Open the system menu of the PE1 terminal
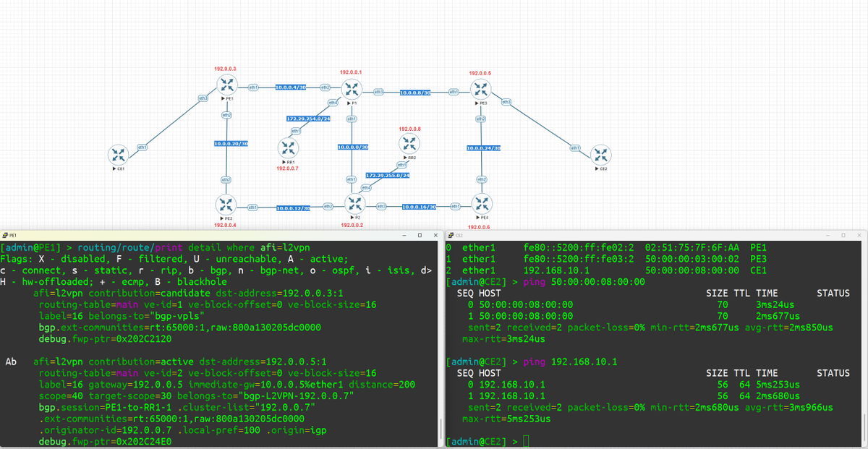 6,234
